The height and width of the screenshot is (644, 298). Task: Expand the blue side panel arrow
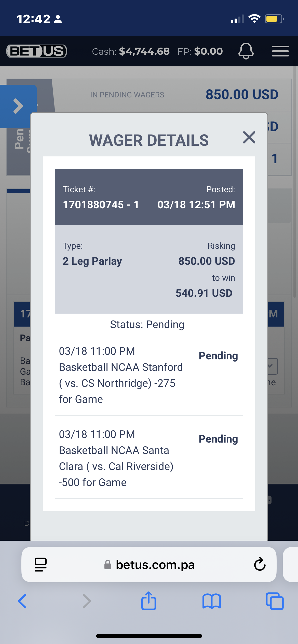(x=18, y=106)
